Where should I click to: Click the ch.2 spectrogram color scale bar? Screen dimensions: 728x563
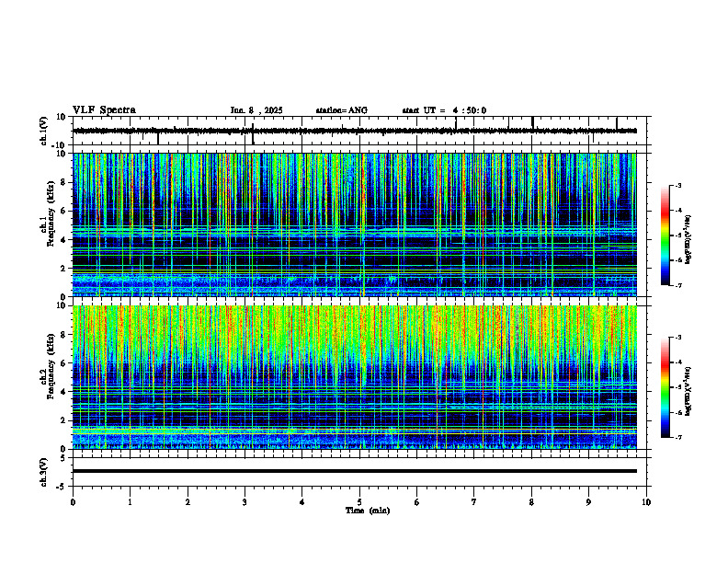[x=665, y=387]
